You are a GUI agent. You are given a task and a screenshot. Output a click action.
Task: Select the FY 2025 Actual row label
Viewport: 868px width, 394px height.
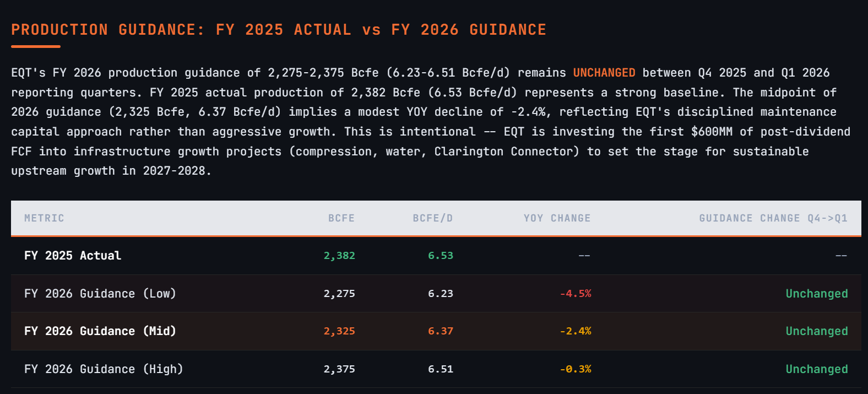73,256
